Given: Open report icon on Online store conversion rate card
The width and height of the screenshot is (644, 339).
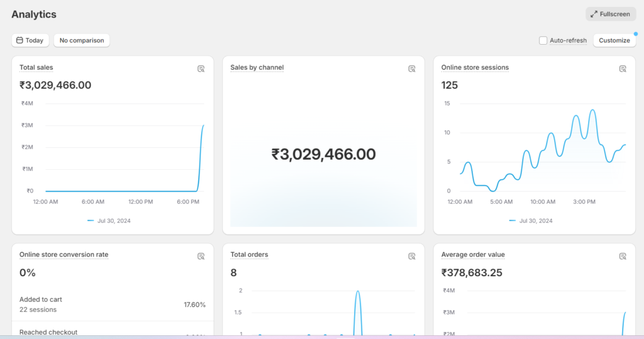Looking at the screenshot, I should coord(201,256).
